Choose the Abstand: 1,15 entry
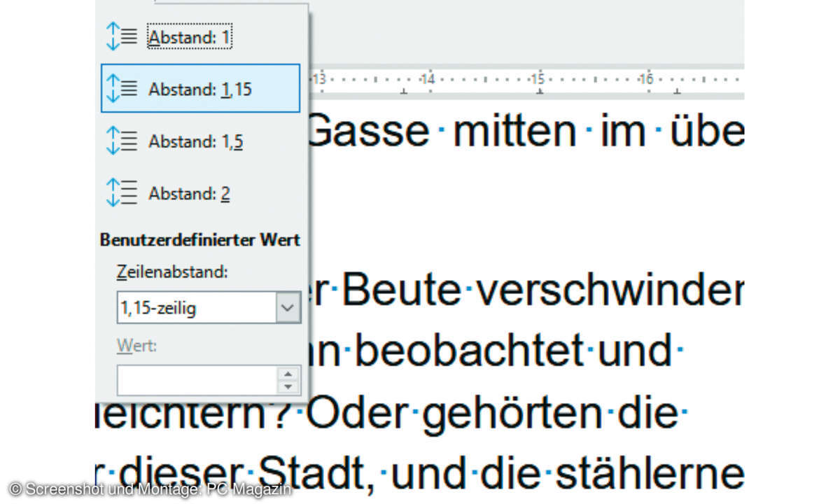This screenshot has width=840, height=504. point(200,88)
